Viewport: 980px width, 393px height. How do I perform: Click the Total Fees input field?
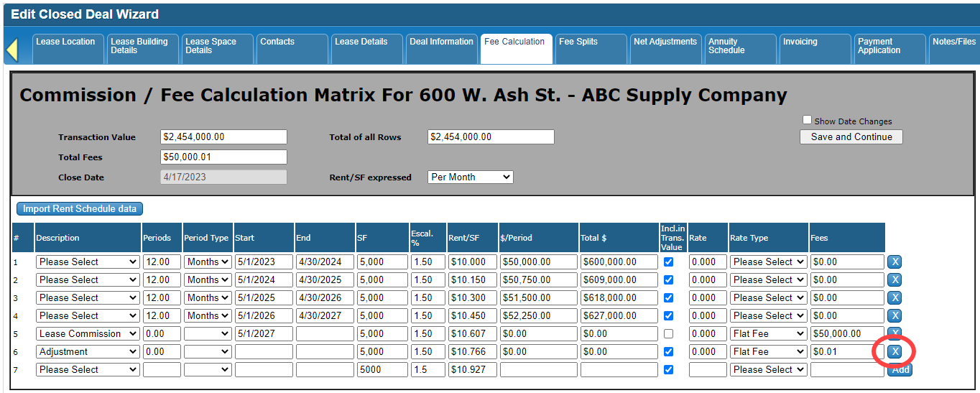tap(223, 157)
